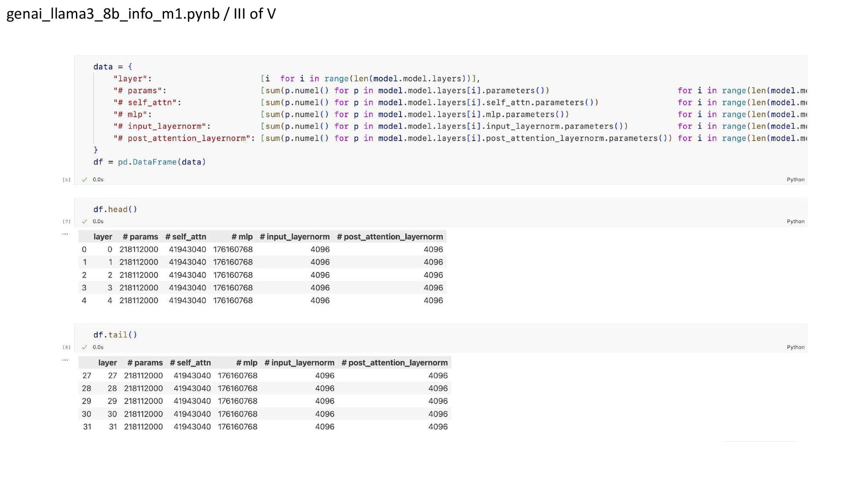Image resolution: width=868 pixels, height=488 pixels.
Task: Click post_attention_layernorm 4096 in row 31
Action: [438, 427]
